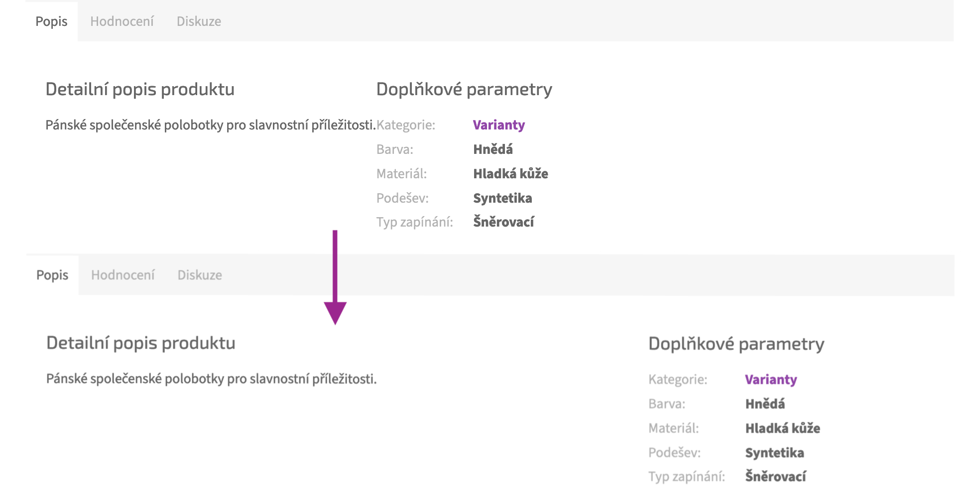Follow the Varianty link in lower panel

pyautogui.click(x=771, y=379)
